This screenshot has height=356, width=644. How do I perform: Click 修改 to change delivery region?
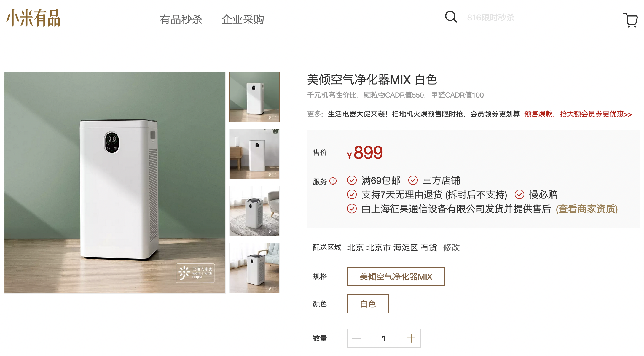point(451,247)
